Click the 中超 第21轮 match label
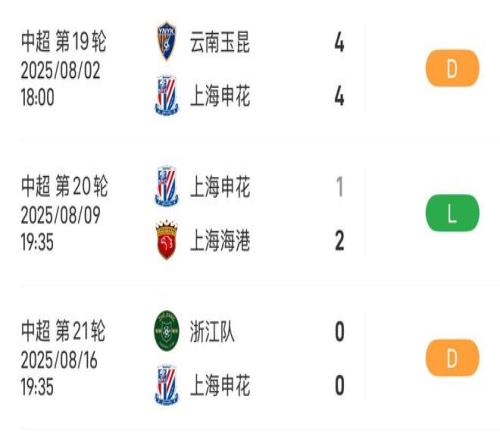The height and width of the screenshot is (440, 500). coord(63,331)
